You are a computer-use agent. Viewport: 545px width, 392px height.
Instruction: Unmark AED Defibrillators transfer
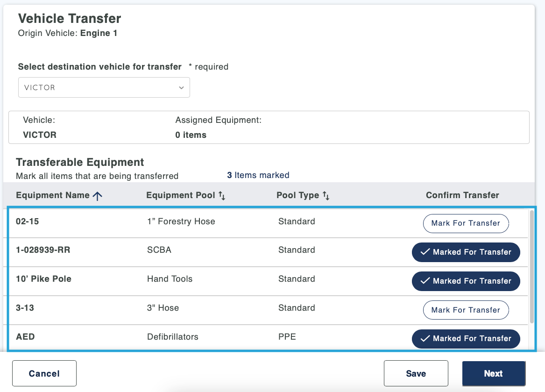tap(466, 339)
